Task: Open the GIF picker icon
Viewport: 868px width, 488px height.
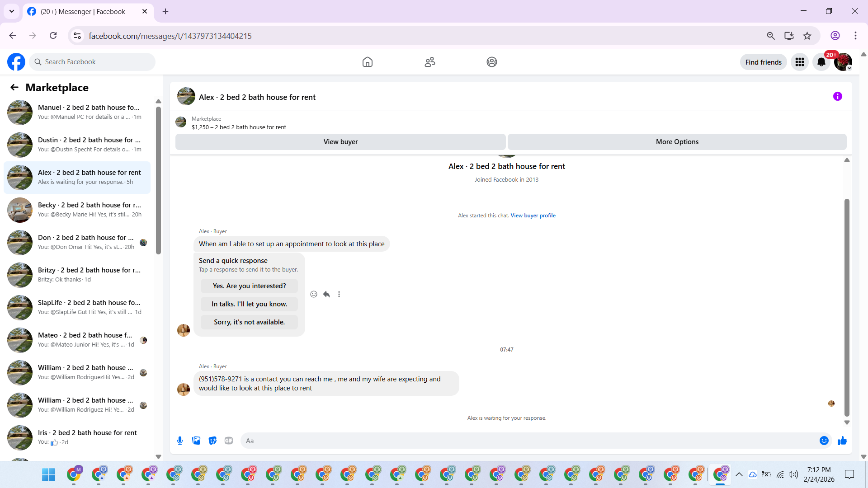Action: pyautogui.click(x=229, y=441)
